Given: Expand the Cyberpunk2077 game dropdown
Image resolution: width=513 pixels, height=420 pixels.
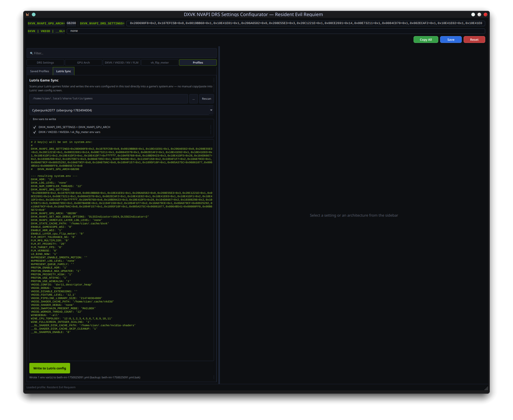Looking at the screenshot, I should point(122,110).
